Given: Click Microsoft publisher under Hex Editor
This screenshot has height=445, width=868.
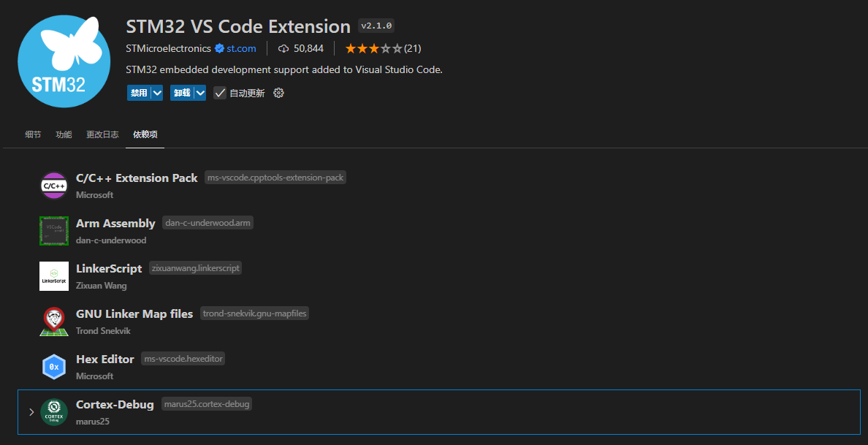Looking at the screenshot, I should point(95,376).
